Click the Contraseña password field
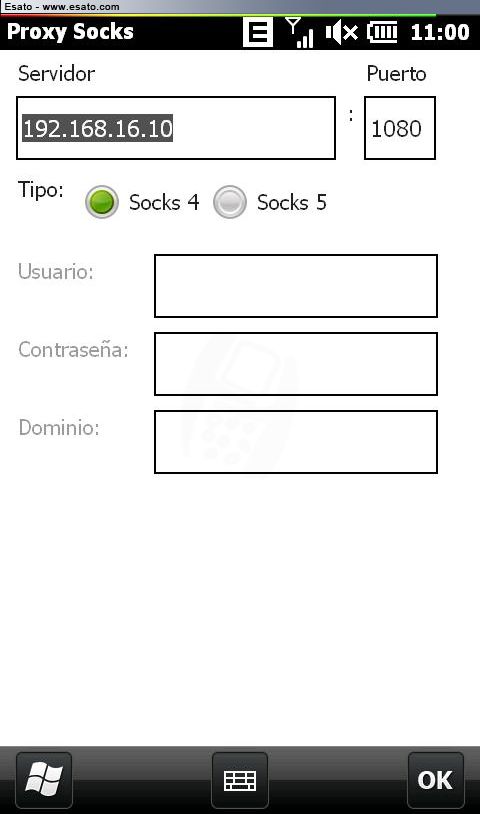The width and height of the screenshot is (480, 814). (x=296, y=364)
